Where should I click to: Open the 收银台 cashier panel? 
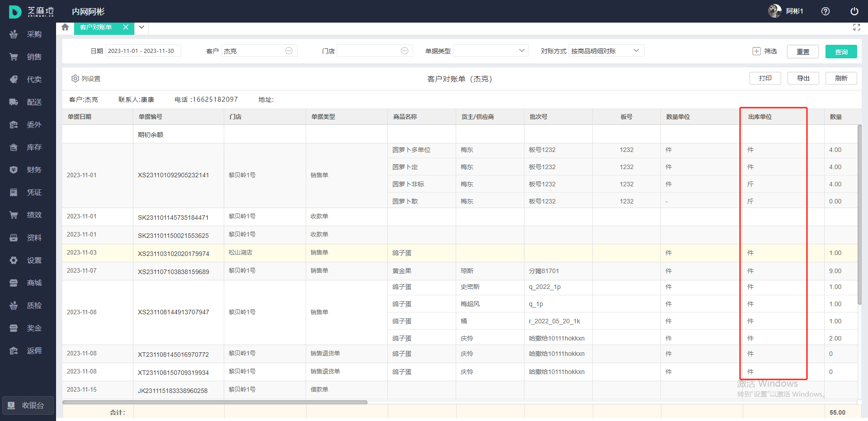(x=28, y=406)
